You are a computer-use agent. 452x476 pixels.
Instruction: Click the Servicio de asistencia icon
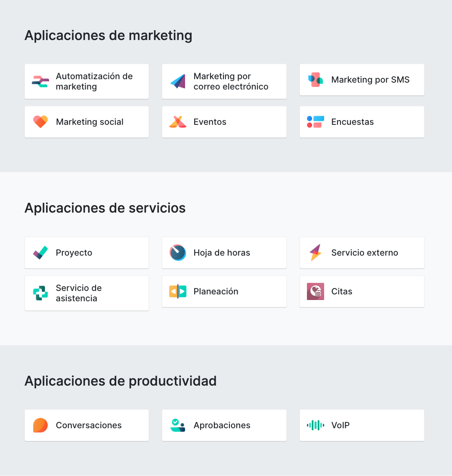(x=40, y=293)
